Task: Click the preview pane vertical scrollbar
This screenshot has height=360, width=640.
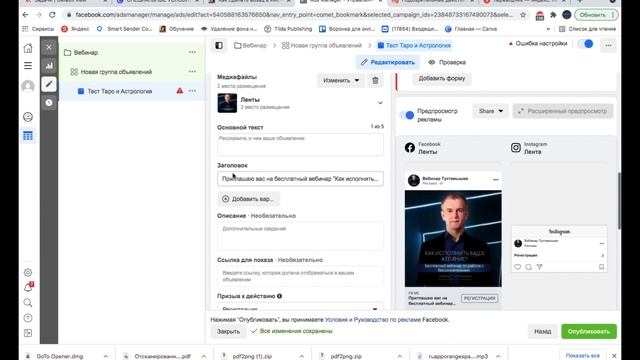Action: click(x=619, y=200)
